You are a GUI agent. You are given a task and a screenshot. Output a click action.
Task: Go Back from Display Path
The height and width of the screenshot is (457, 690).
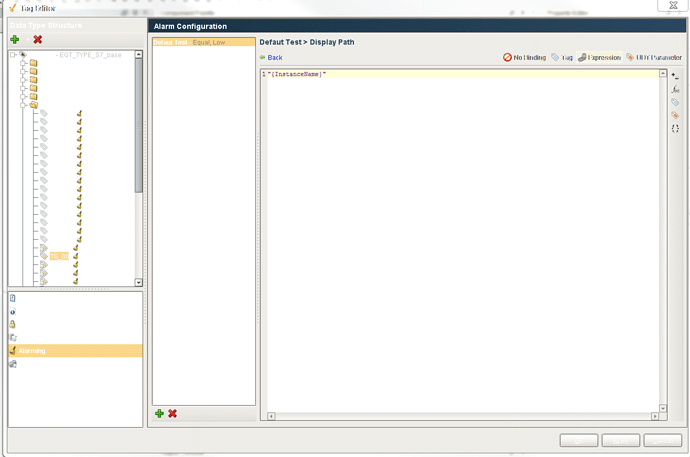pos(271,58)
